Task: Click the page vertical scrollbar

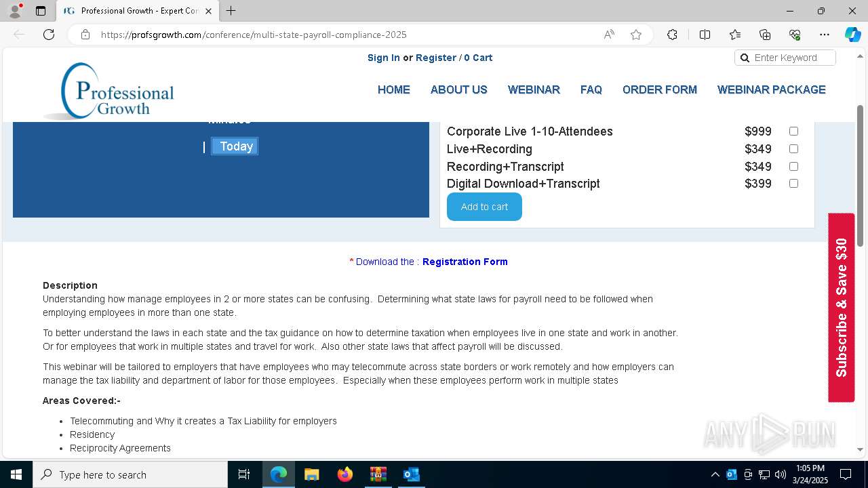Action: [x=861, y=176]
